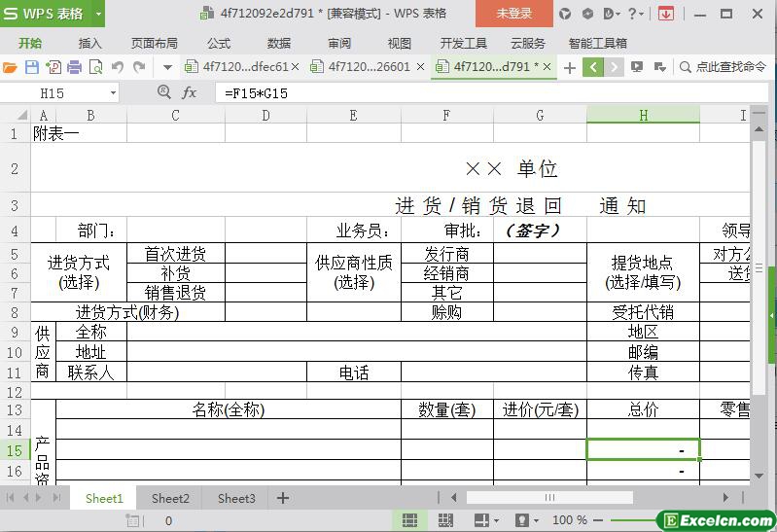Image resolution: width=777 pixels, height=532 pixels.
Task: Save the workbook using floppy disk icon
Action: 32,67
